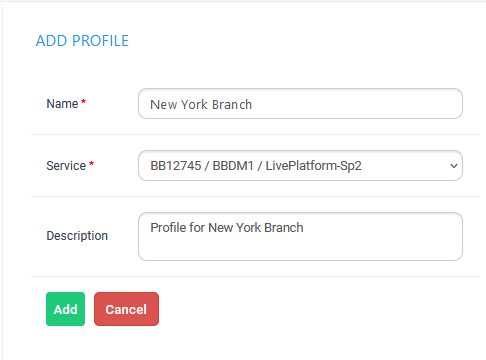Image resolution: width=486 pixels, height=360 pixels.
Task: Click the blank second line of Description box
Action: pos(300,248)
